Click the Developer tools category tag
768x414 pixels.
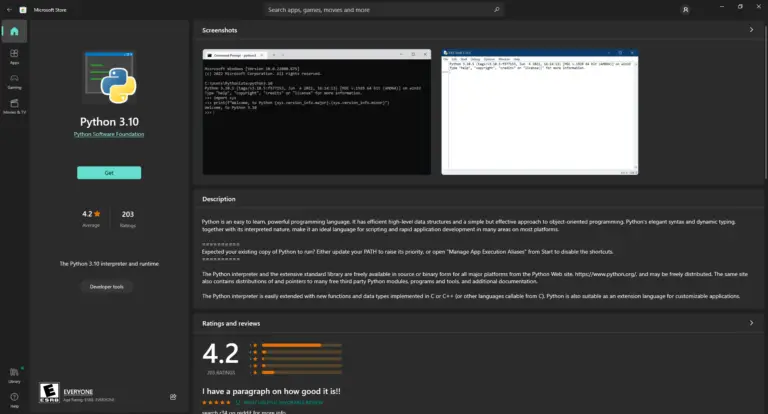pyautogui.click(x=106, y=287)
